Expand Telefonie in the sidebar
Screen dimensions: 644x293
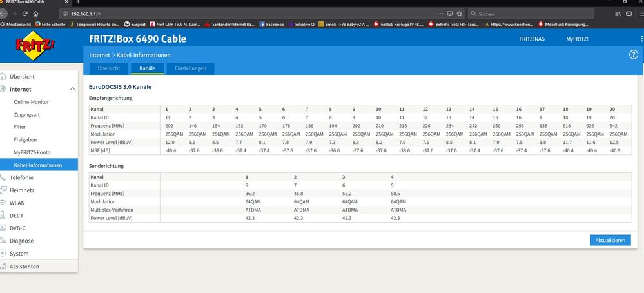click(21, 177)
